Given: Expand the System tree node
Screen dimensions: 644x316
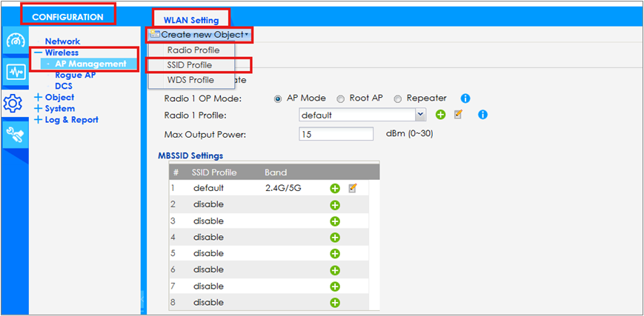Looking at the screenshot, I should pyautogui.click(x=39, y=108).
